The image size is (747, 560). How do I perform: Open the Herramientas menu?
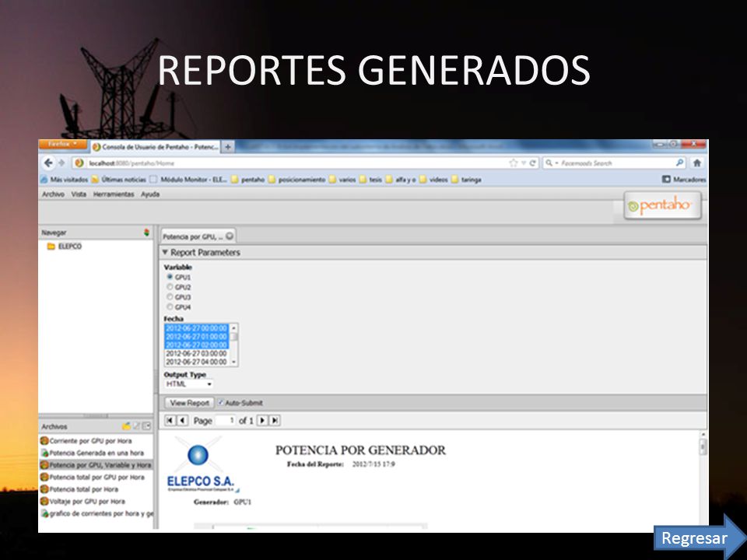point(114,194)
